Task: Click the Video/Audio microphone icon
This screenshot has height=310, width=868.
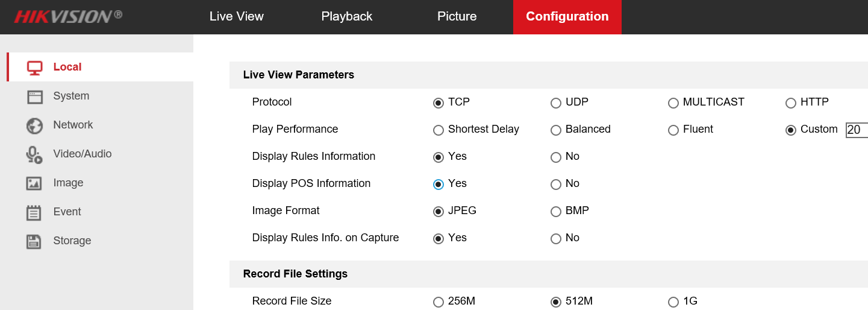Action: point(34,154)
